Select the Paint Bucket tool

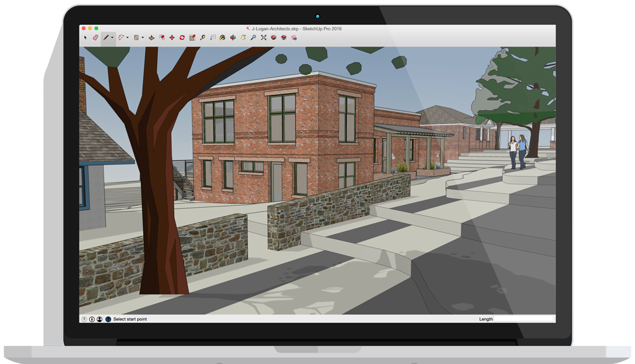(x=223, y=38)
